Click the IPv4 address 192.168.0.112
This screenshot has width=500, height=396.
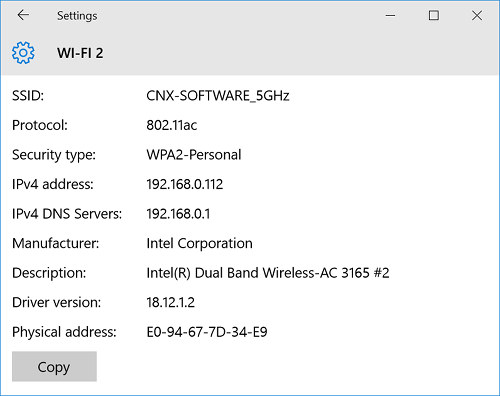click(185, 184)
